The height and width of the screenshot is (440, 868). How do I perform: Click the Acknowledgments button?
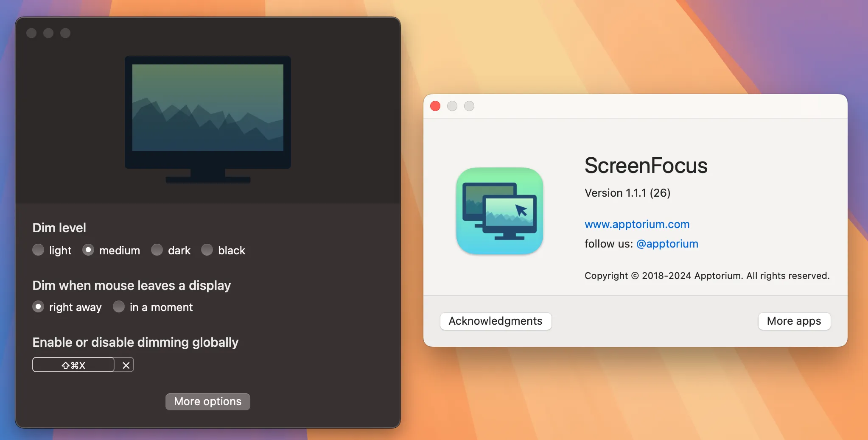tap(496, 321)
